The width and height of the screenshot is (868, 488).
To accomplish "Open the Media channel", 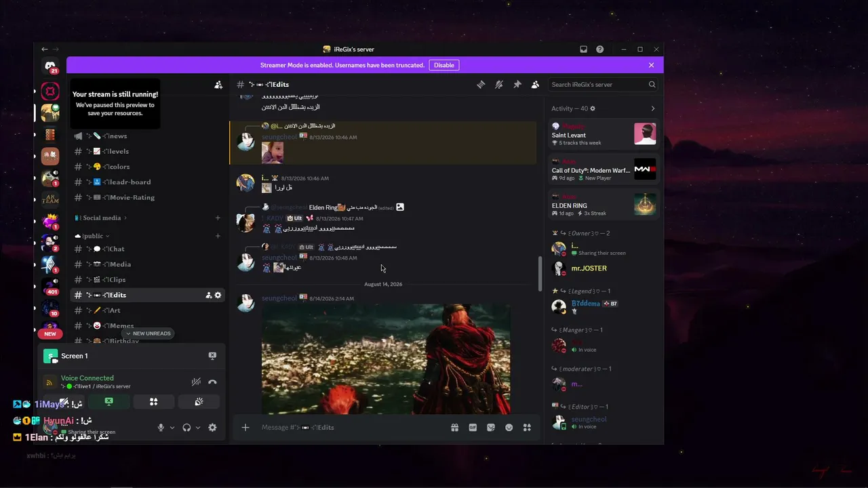I will pos(149,264).
